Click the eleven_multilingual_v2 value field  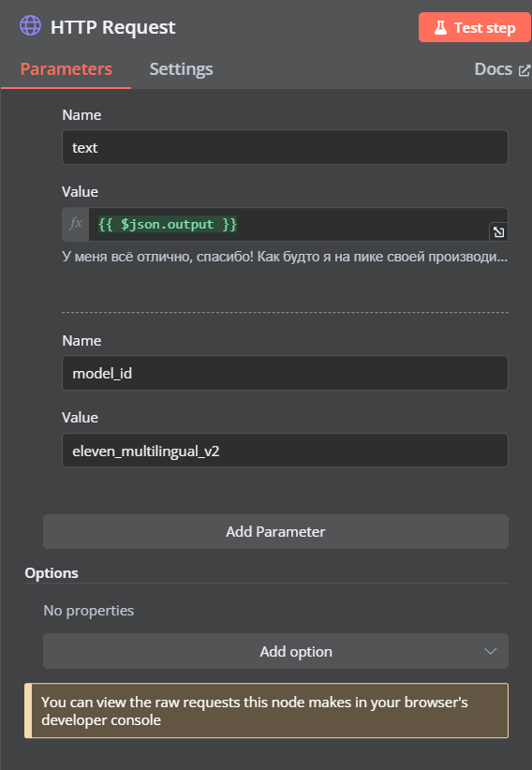(x=285, y=451)
